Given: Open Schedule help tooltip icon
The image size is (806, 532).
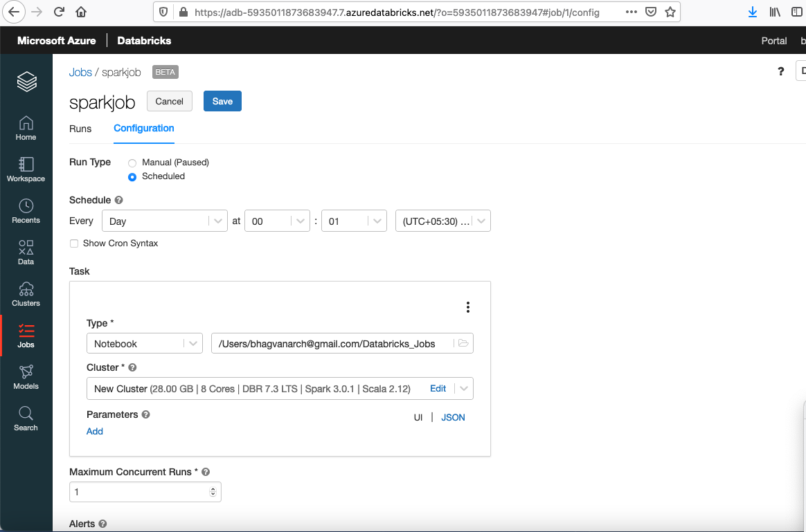Looking at the screenshot, I should click(x=118, y=200).
